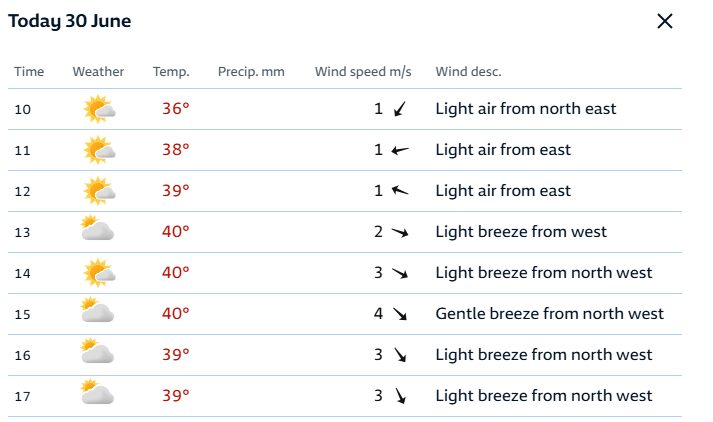The height and width of the screenshot is (422, 713).
Task: Select the 36° temperature at 10
Action: click(x=176, y=109)
